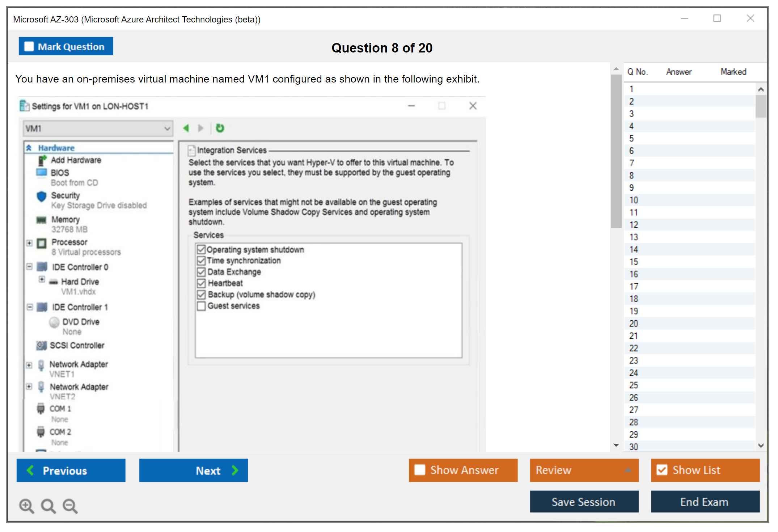Select question 12 in the list
The image size is (778, 532).
634,225
